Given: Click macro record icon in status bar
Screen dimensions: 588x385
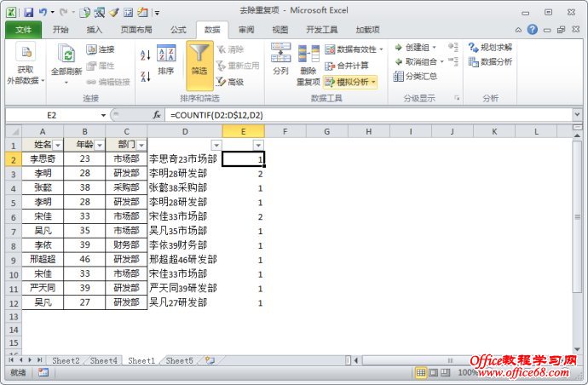Looking at the screenshot, I should pos(43,372).
